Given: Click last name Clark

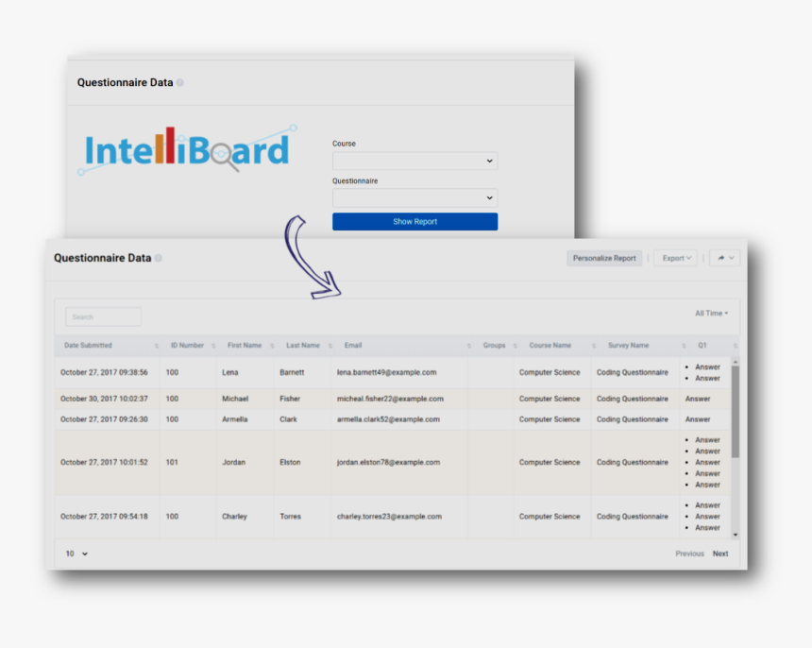Looking at the screenshot, I should [288, 419].
